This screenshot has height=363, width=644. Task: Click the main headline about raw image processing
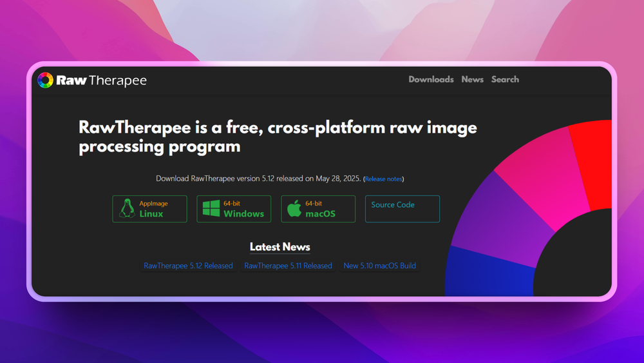[x=278, y=137]
